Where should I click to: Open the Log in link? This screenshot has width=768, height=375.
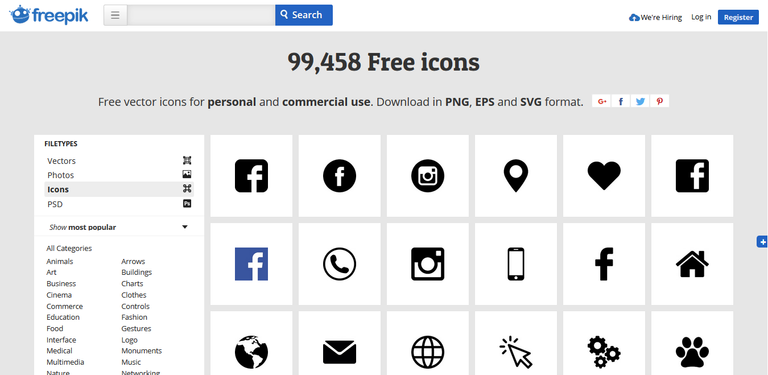tap(701, 17)
